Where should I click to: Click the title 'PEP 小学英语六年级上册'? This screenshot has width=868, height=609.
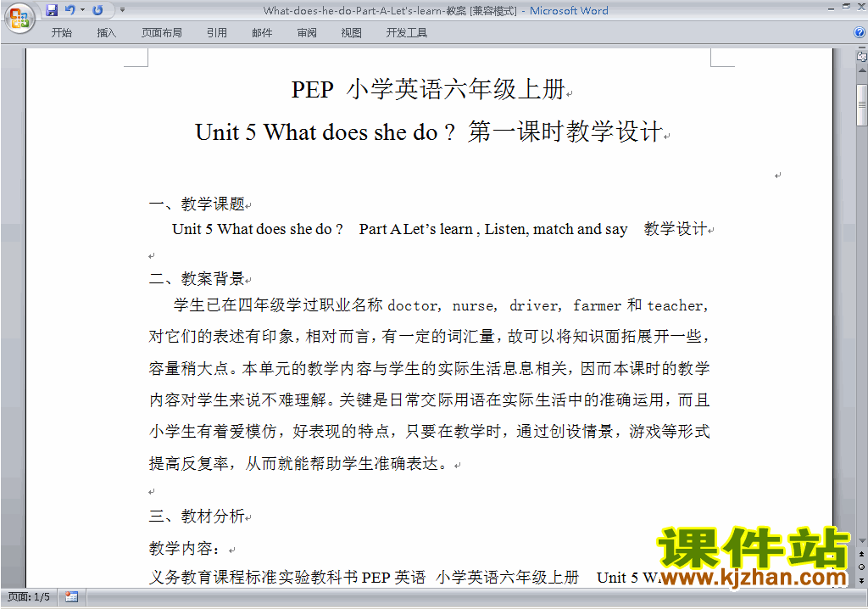point(428,89)
